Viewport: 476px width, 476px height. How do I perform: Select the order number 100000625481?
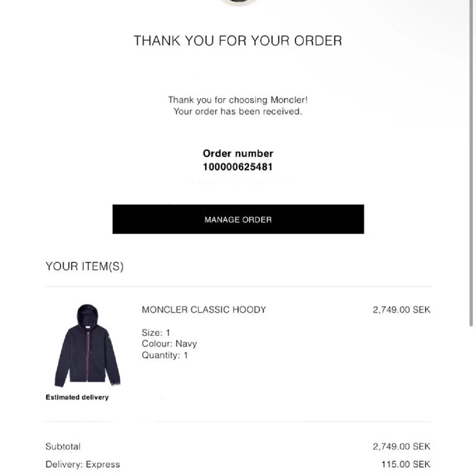point(238,167)
